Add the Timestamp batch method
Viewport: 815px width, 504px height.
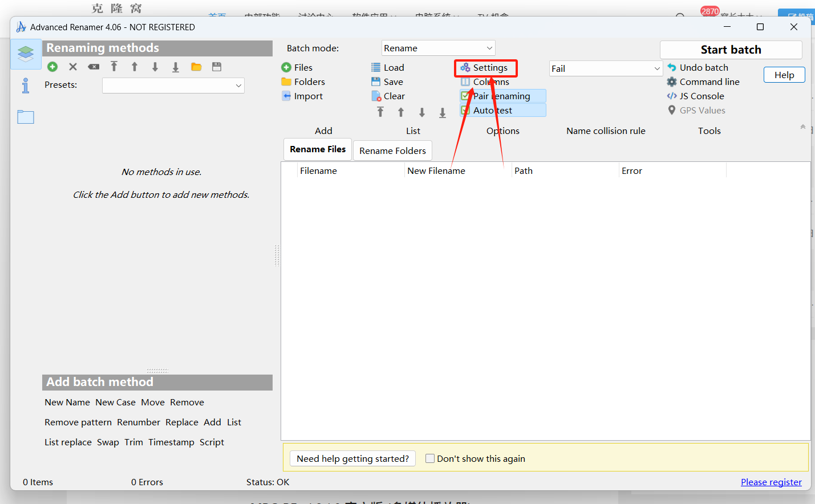(x=171, y=442)
